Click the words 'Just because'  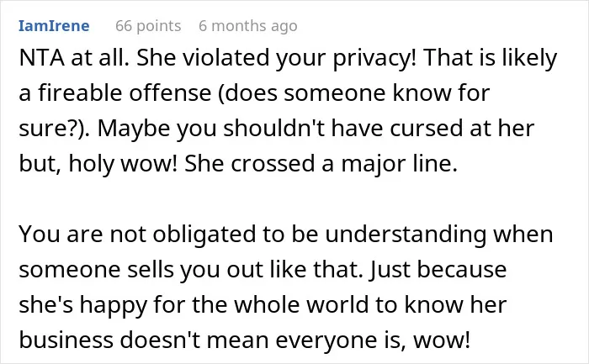point(438,270)
